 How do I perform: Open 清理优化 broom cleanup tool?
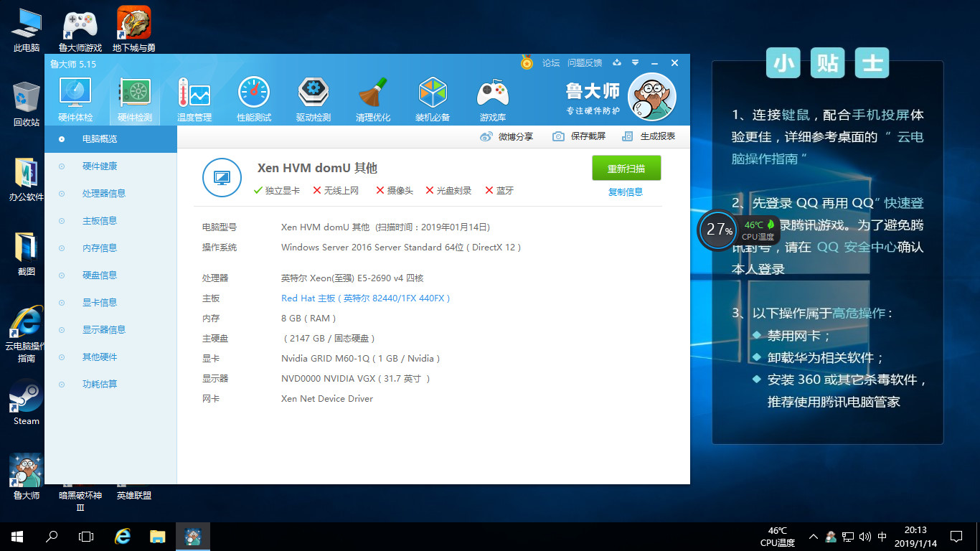tap(373, 100)
